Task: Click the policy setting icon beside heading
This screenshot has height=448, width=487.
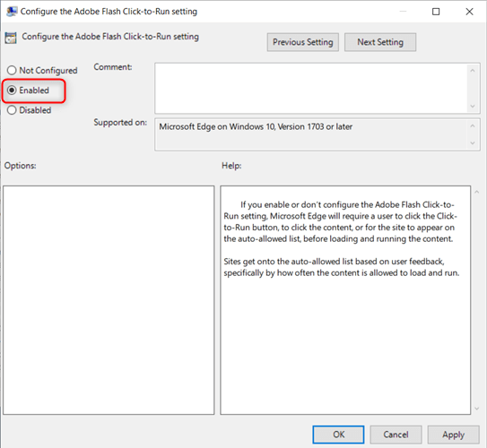Action: [x=11, y=38]
